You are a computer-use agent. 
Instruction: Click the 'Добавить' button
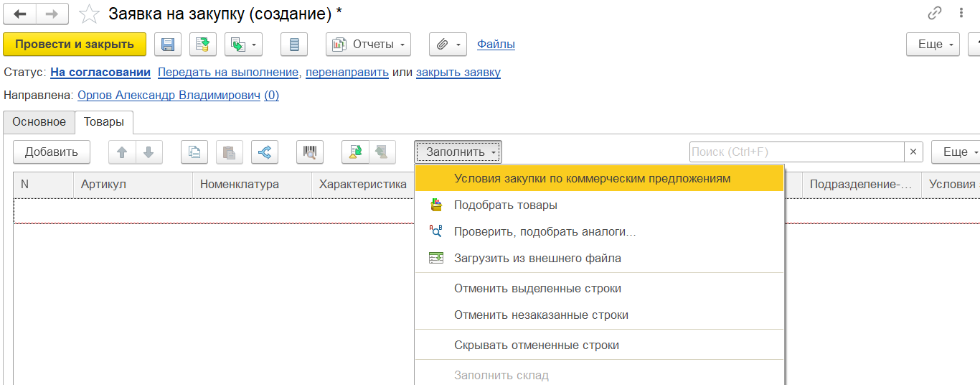[51, 152]
